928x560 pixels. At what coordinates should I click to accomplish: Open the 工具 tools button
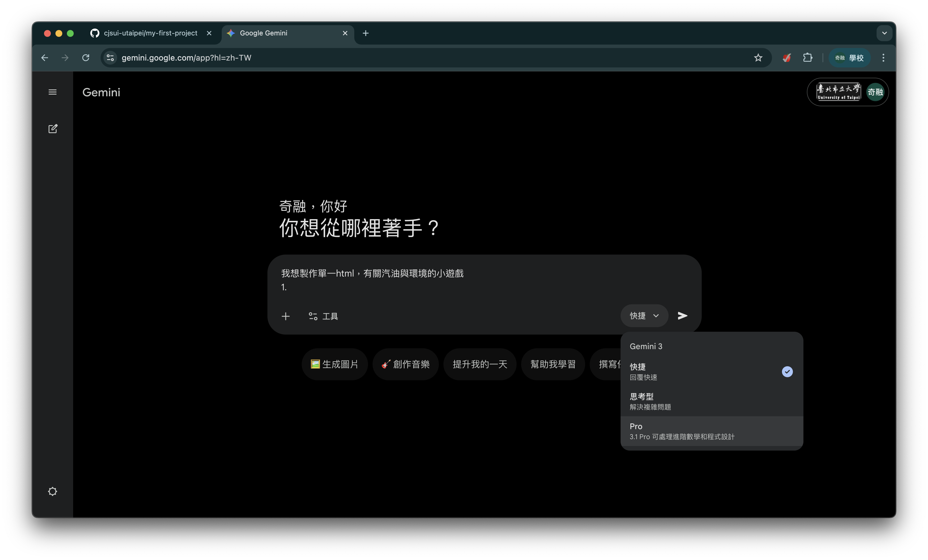[323, 316]
